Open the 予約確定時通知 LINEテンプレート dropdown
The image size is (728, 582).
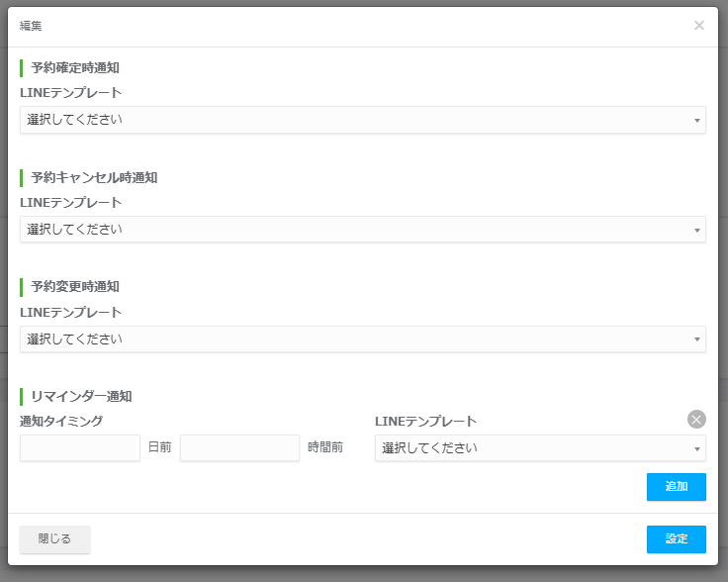coord(363,120)
